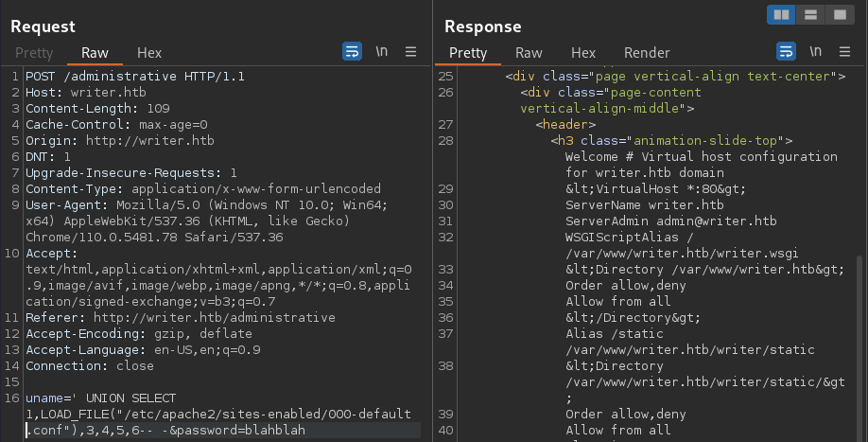The width and height of the screenshot is (868, 442).
Task: Click the '&password=blahblah' payload text
Action: (237, 431)
